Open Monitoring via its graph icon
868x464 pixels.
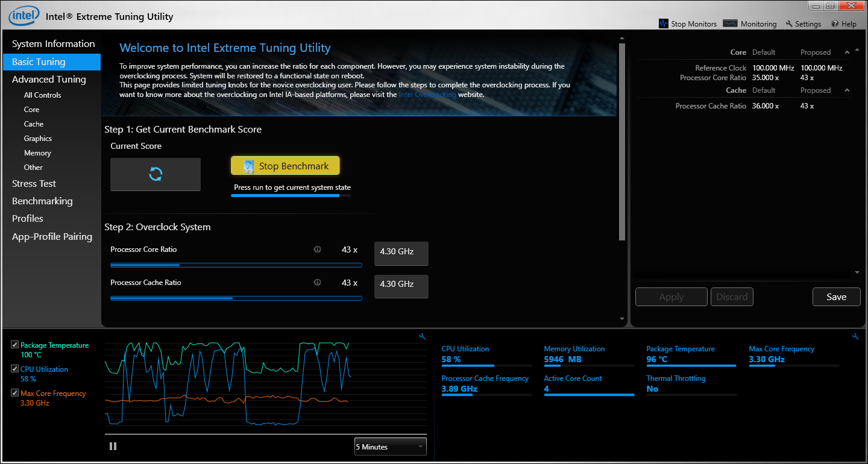click(x=730, y=24)
